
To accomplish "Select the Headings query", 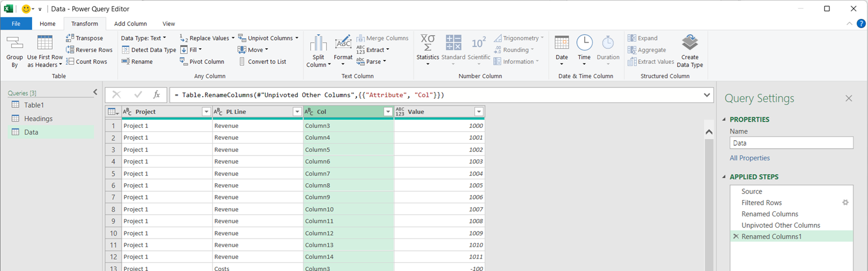I will tap(38, 119).
